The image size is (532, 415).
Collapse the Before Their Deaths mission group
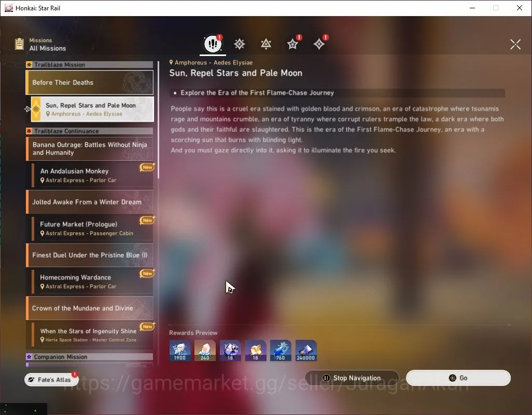click(x=90, y=82)
